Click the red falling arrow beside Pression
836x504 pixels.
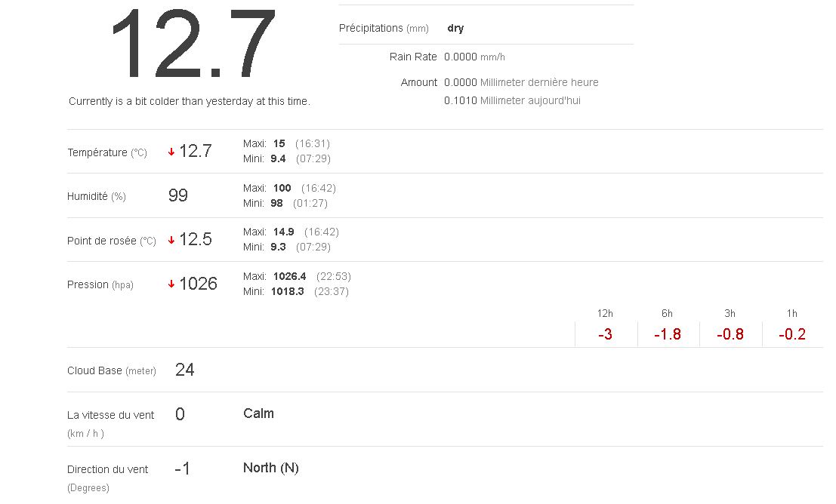pos(171,284)
